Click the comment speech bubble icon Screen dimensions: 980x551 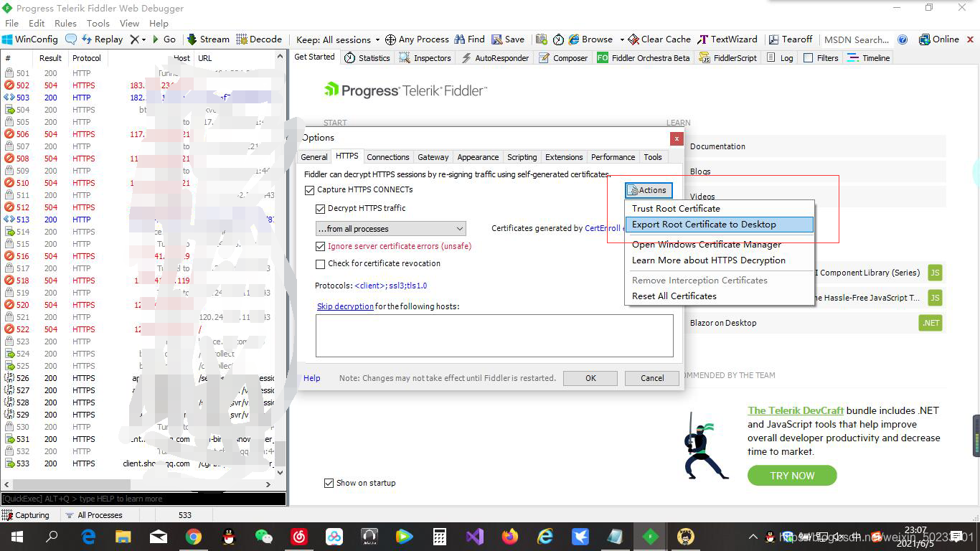pos(70,39)
